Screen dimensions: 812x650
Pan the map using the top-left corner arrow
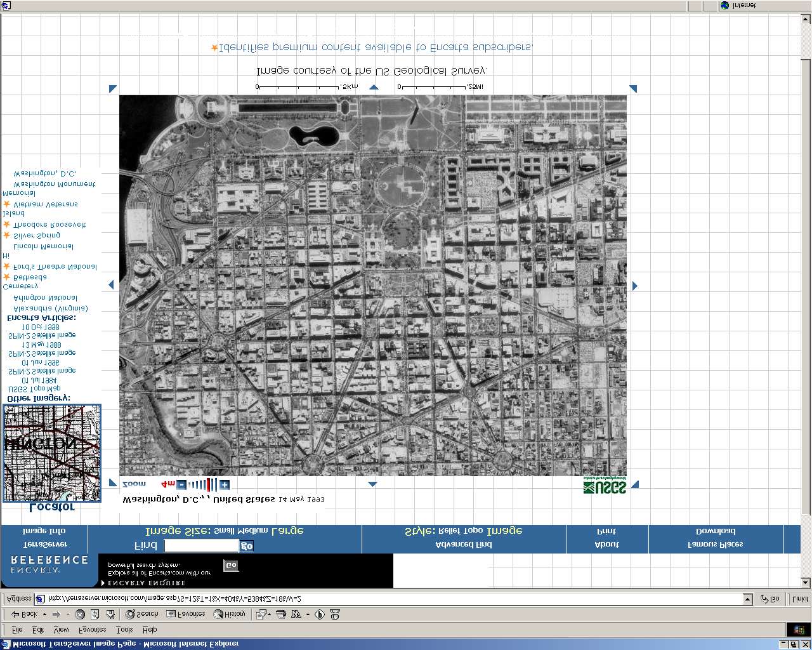pyautogui.click(x=113, y=89)
